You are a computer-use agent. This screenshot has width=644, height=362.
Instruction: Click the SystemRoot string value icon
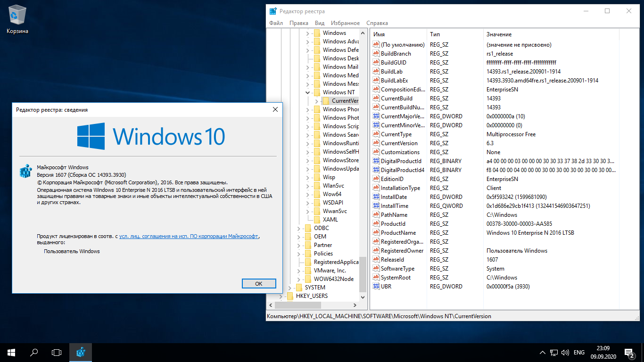(376, 277)
